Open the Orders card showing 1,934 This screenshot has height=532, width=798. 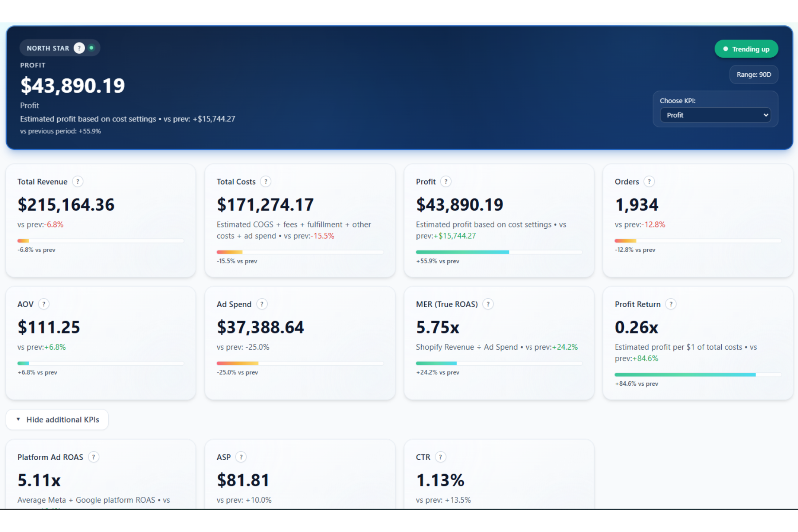pyautogui.click(x=698, y=221)
